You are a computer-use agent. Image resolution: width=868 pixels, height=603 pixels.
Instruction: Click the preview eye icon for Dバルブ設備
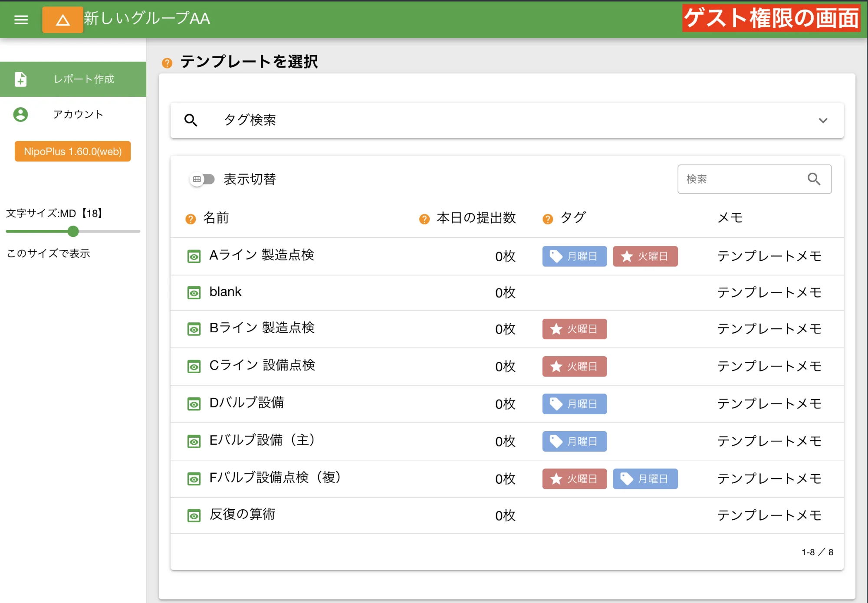194,404
